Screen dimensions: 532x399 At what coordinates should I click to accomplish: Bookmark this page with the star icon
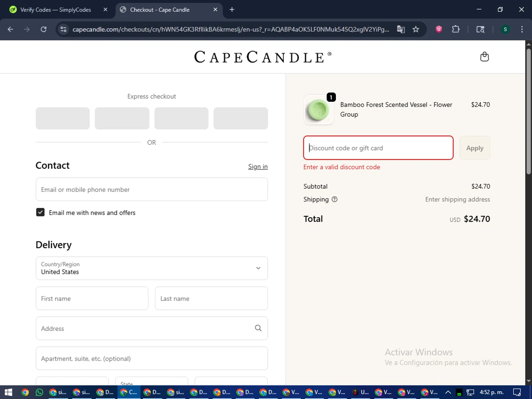[416, 29]
